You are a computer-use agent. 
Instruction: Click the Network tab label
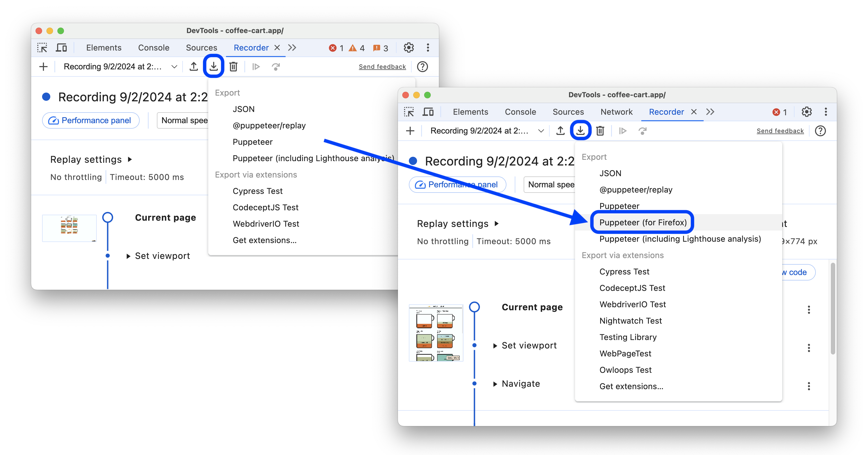(x=617, y=111)
